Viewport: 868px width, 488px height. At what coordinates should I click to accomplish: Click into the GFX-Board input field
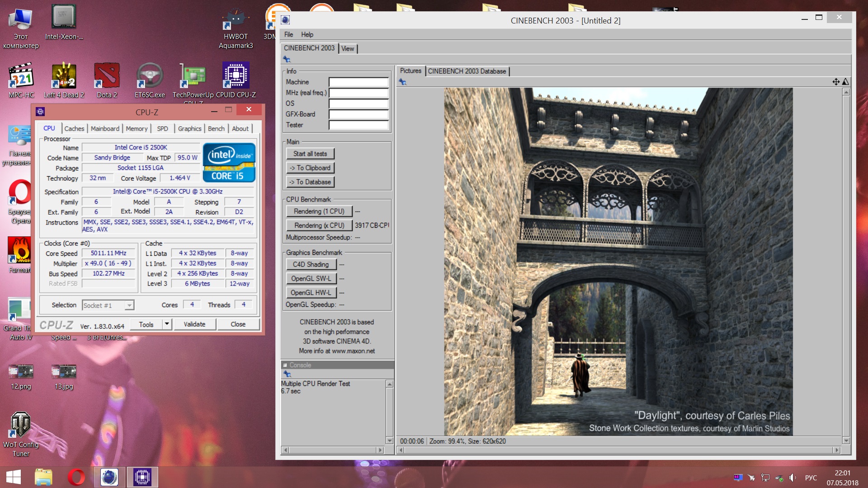pyautogui.click(x=359, y=114)
